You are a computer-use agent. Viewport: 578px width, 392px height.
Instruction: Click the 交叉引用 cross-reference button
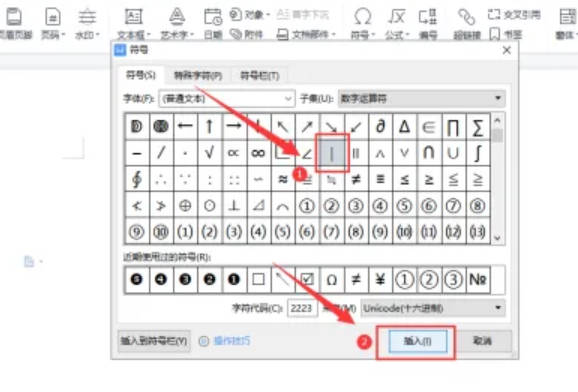[x=514, y=15]
